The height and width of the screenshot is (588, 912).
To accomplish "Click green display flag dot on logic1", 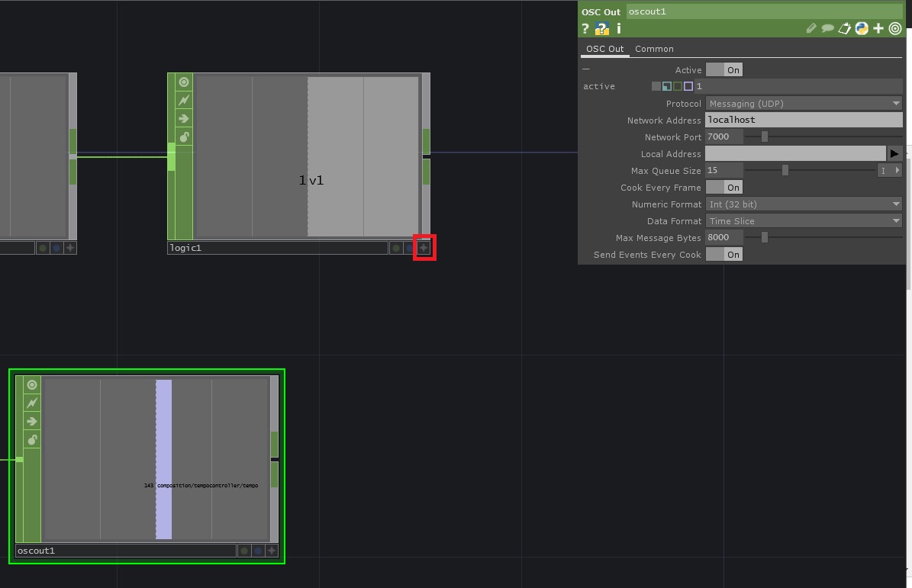I will [396, 248].
